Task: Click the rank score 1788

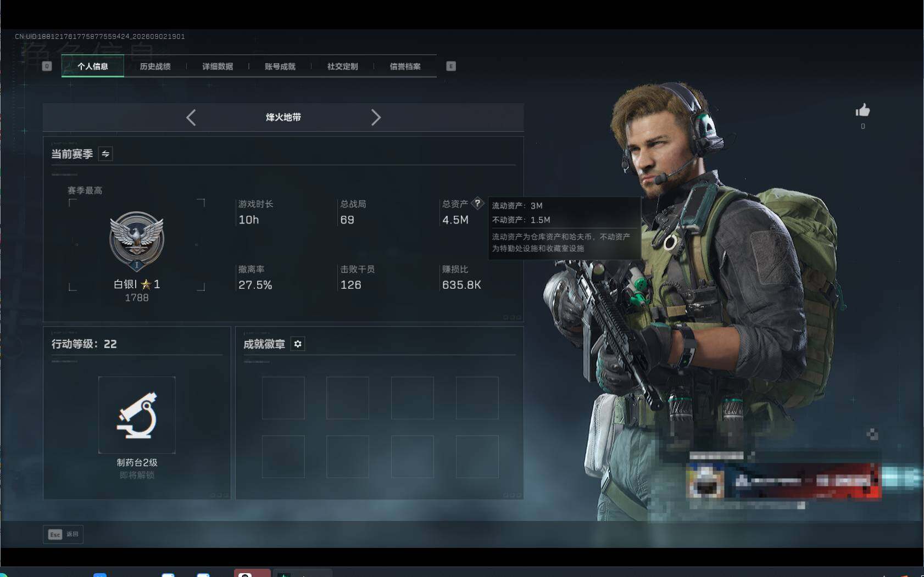Action: click(x=137, y=298)
